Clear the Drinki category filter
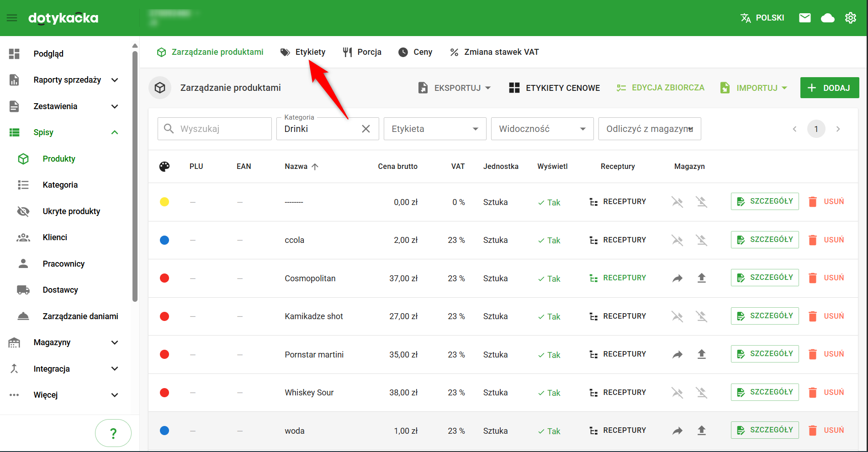 click(365, 129)
